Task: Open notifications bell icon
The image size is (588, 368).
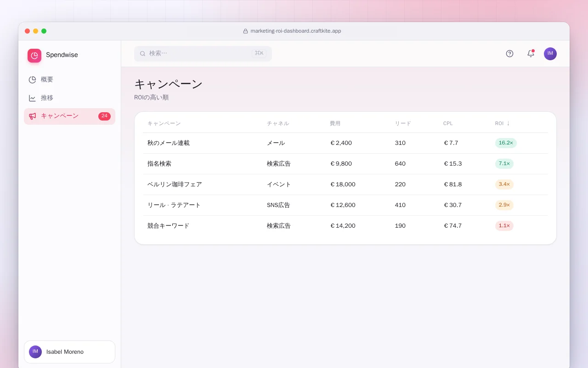Action: [x=531, y=53]
